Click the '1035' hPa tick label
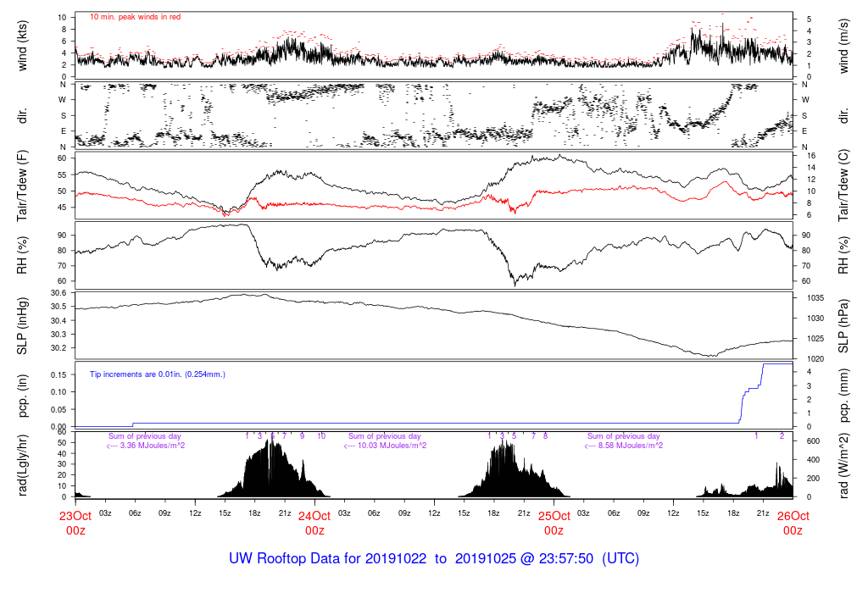 coord(815,298)
